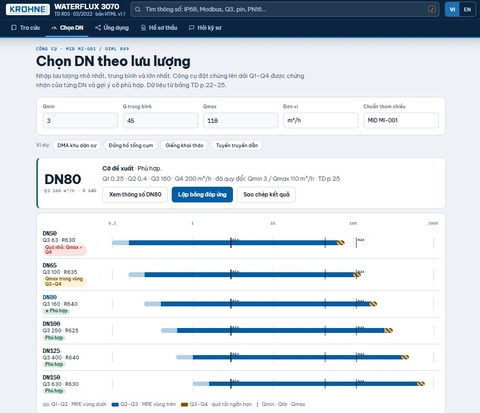
Task: Click the WATERFLUX 3070 title
Action: click(x=87, y=6)
